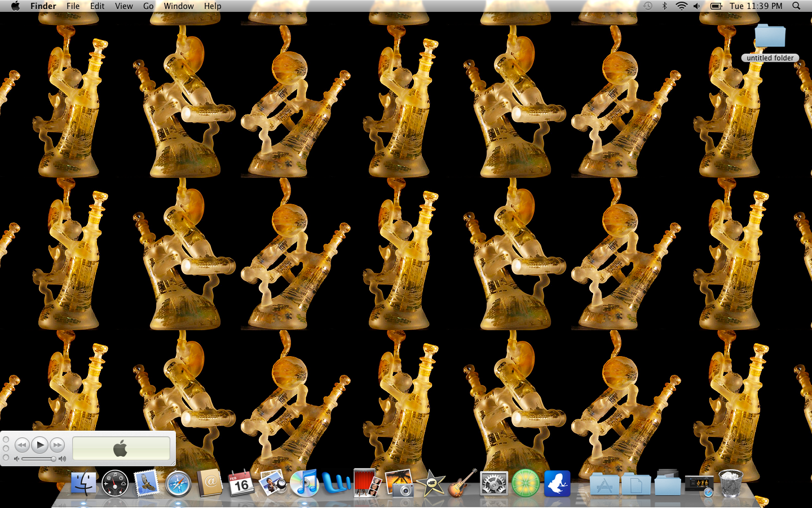Open the blue frog app in Dock

(x=557, y=484)
